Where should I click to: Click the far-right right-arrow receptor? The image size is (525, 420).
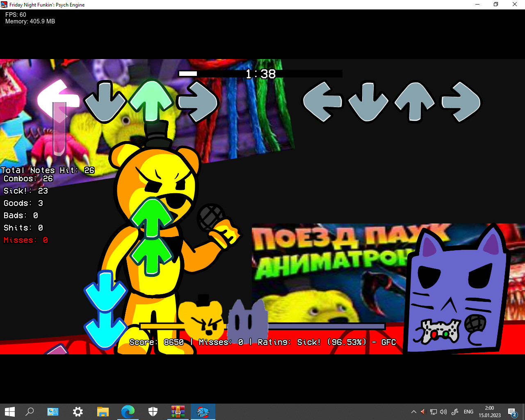click(461, 102)
